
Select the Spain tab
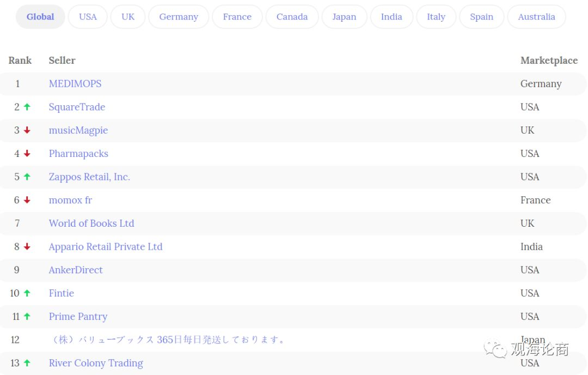481,17
